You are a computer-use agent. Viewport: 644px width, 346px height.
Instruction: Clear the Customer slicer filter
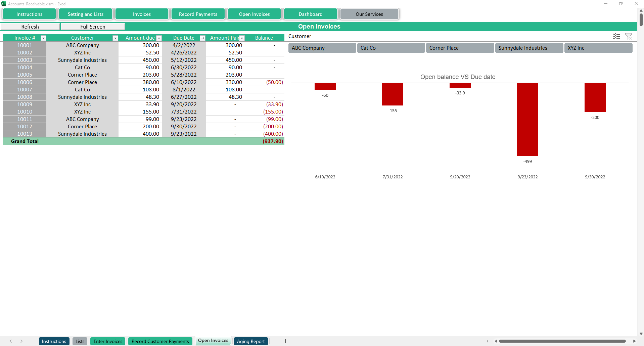628,36
